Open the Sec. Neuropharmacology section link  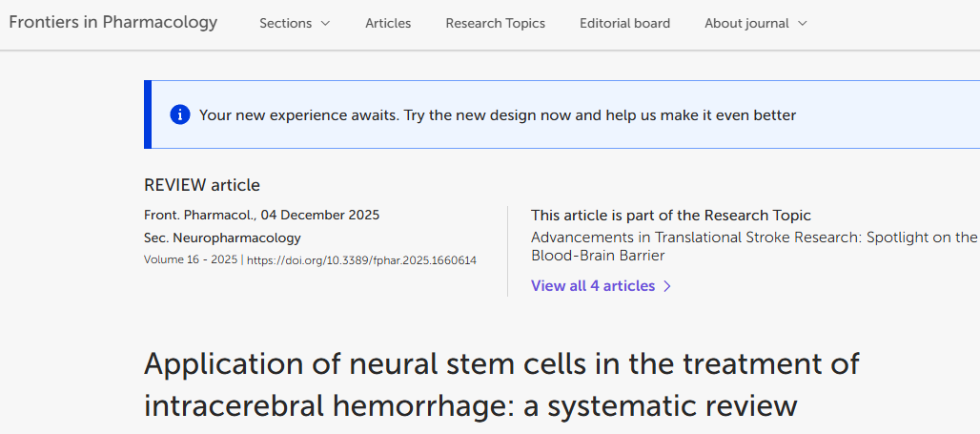222,238
